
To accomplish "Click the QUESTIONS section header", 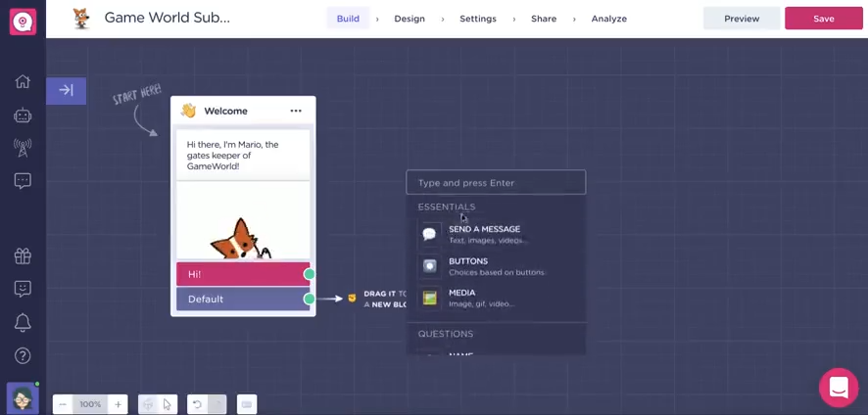I will pos(446,334).
